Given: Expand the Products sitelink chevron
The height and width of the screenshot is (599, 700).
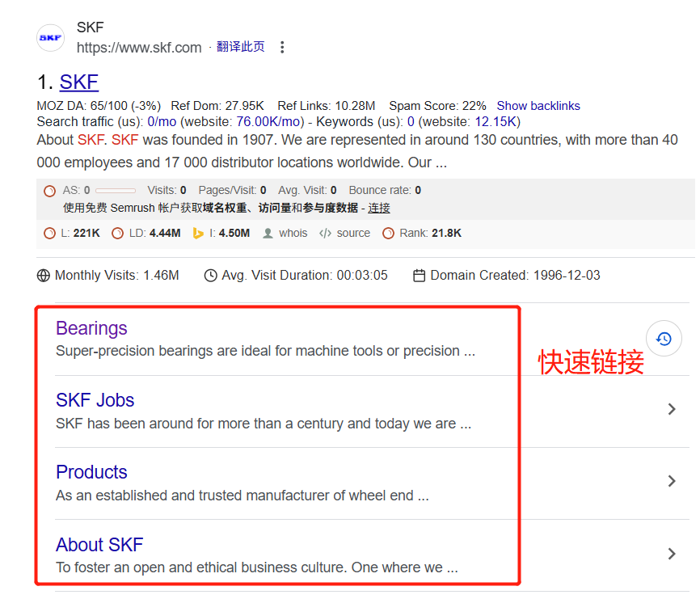Looking at the screenshot, I should tap(672, 481).
